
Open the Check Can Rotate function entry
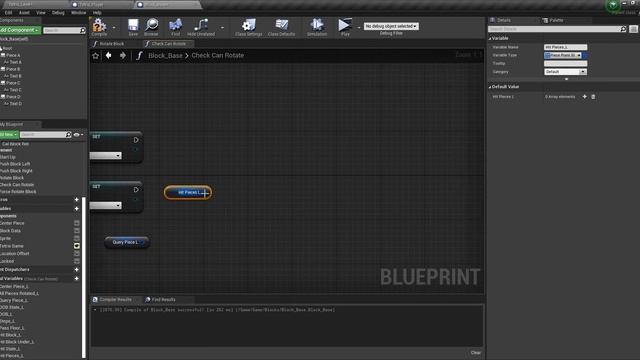tap(17, 184)
